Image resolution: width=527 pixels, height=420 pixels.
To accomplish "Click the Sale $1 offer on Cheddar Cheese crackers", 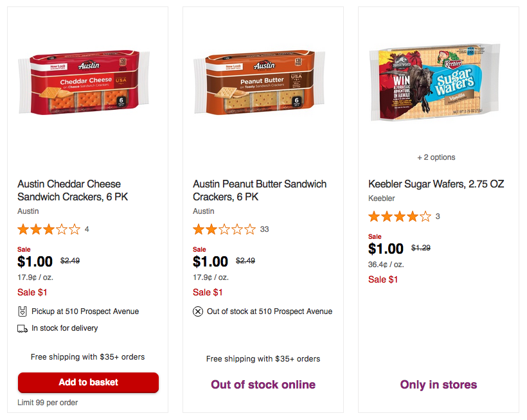I will pyautogui.click(x=32, y=292).
